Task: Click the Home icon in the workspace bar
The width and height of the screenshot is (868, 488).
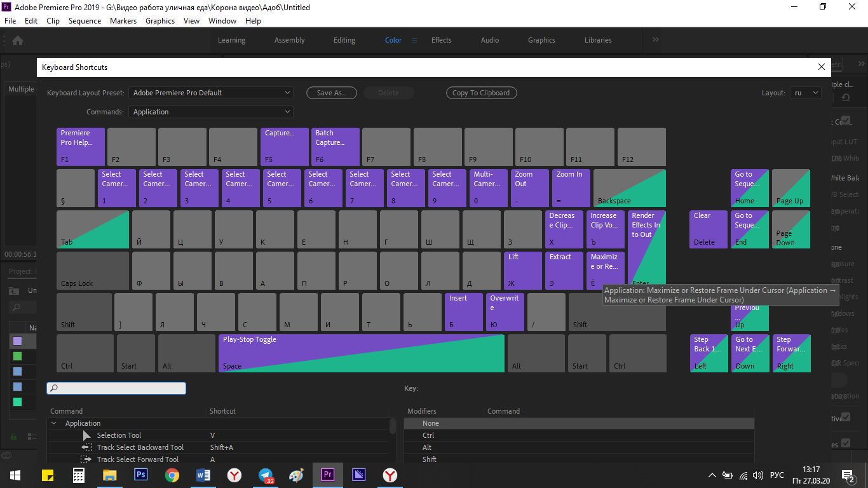Action: click(18, 40)
